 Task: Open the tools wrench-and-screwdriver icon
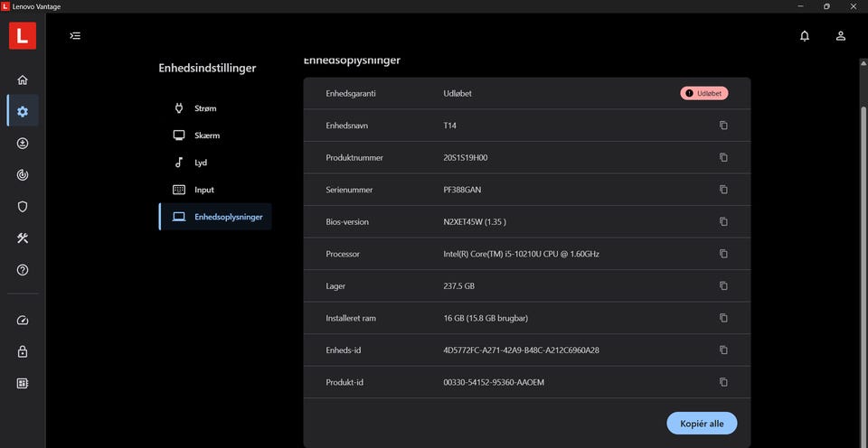point(23,238)
